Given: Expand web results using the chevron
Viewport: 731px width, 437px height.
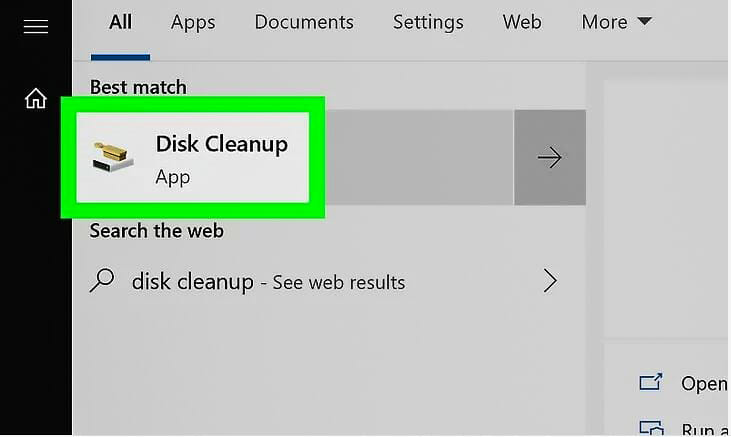Looking at the screenshot, I should point(550,281).
